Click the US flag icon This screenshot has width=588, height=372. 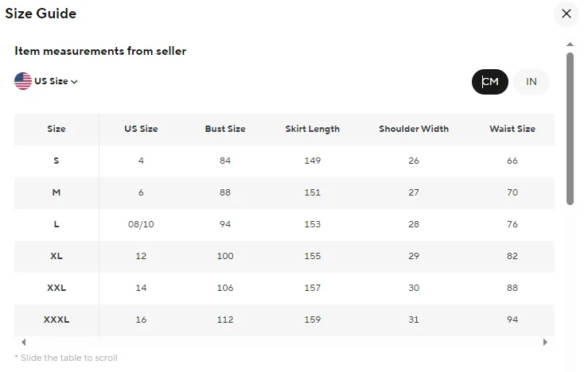pyautogui.click(x=23, y=81)
